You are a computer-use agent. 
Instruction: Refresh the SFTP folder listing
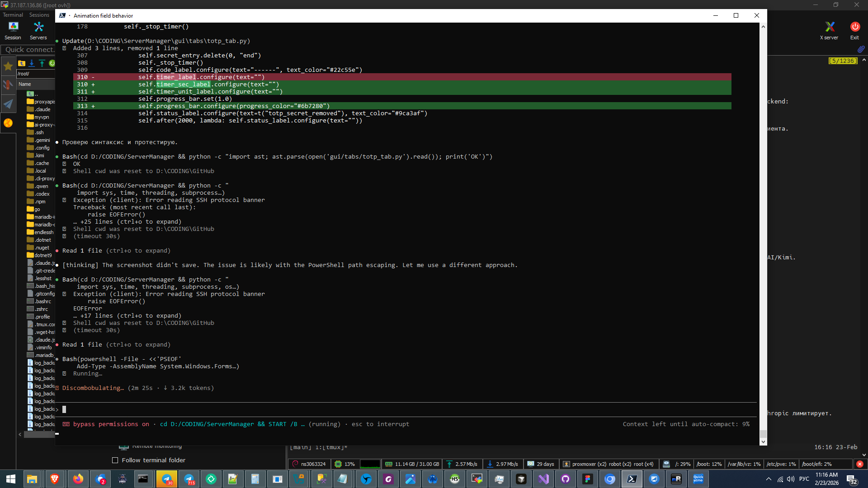click(52, 63)
